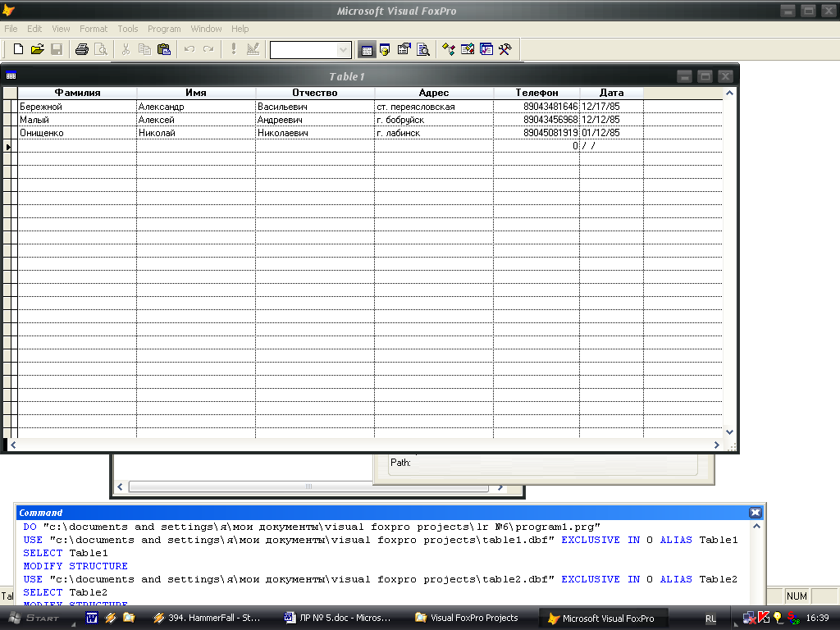840x630 pixels.
Task: Open the Class Browser toolbar icon
Action: pos(449,50)
